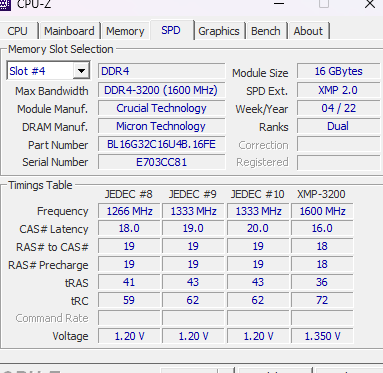The height and width of the screenshot is (373, 383).
Task: Click the Crucial Technology manufacturer field
Action: click(x=161, y=108)
